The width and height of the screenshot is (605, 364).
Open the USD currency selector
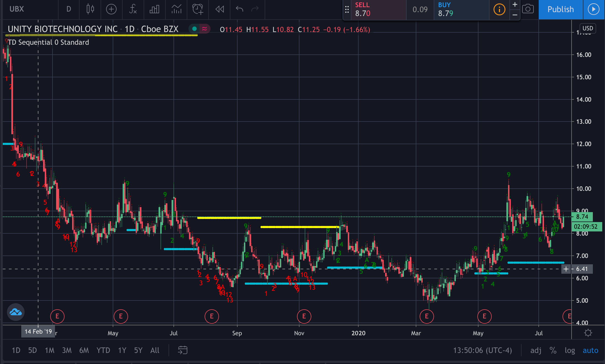tap(588, 28)
